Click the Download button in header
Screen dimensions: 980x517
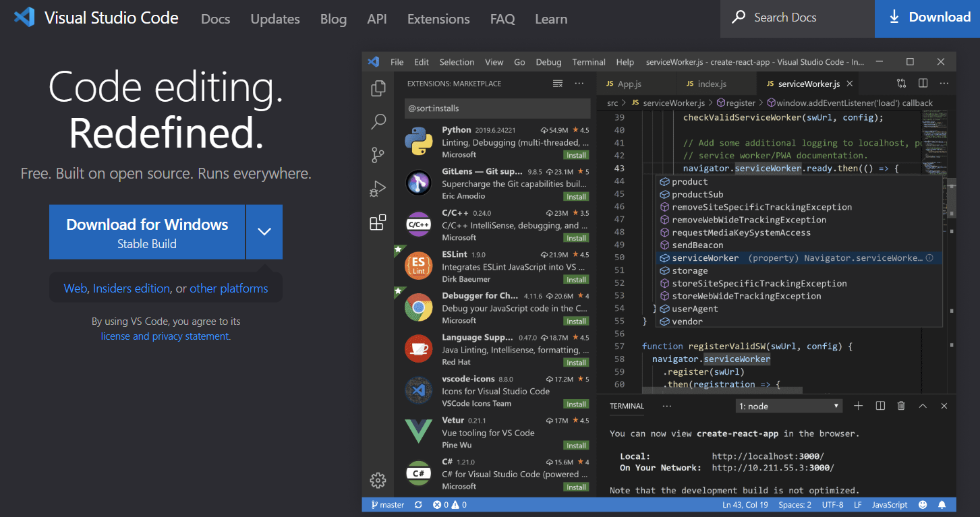927,18
